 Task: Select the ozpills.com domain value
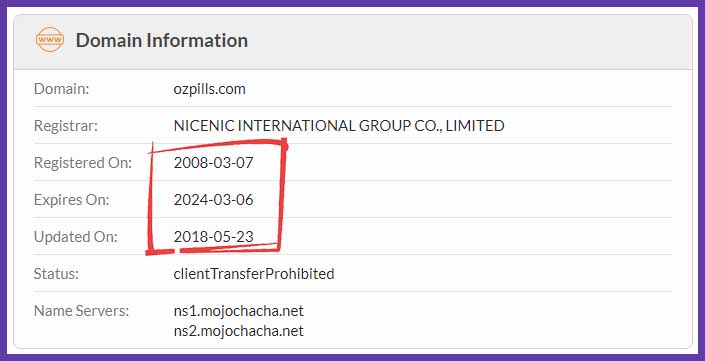click(x=210, y=89)
